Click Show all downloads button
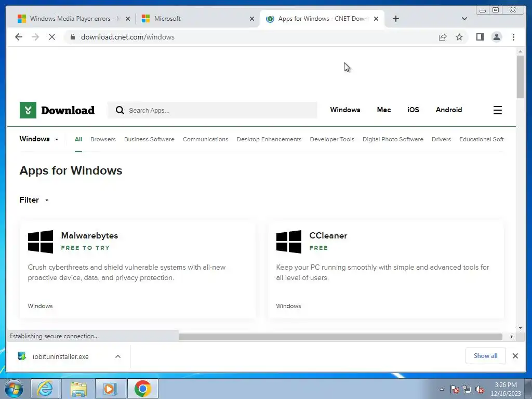 click(x=486, y=356)
